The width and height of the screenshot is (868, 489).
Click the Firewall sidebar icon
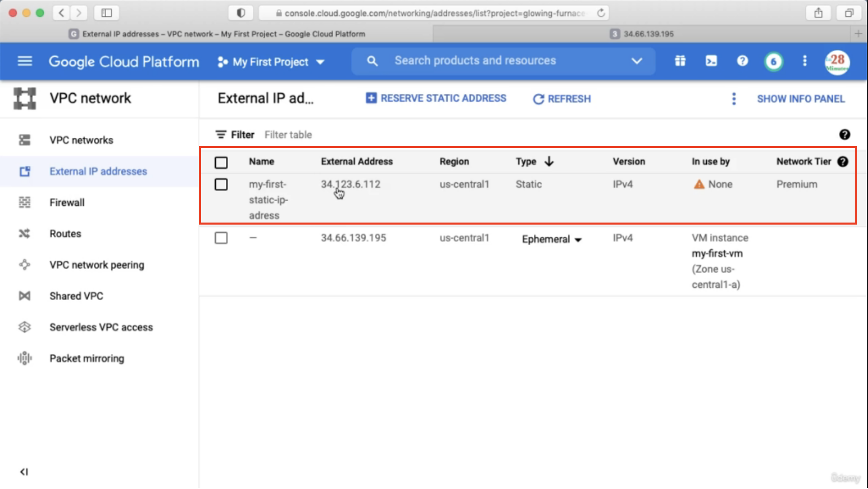(24, 203)
